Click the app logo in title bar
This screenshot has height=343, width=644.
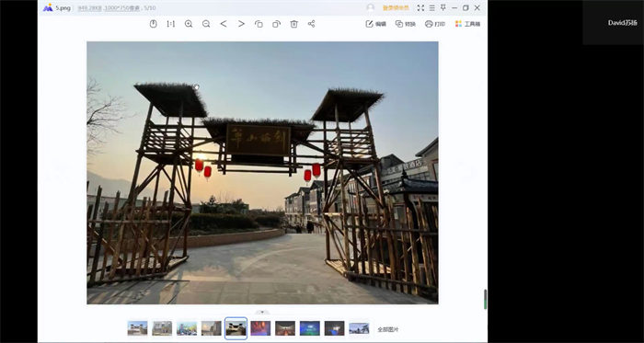(48, 7)
